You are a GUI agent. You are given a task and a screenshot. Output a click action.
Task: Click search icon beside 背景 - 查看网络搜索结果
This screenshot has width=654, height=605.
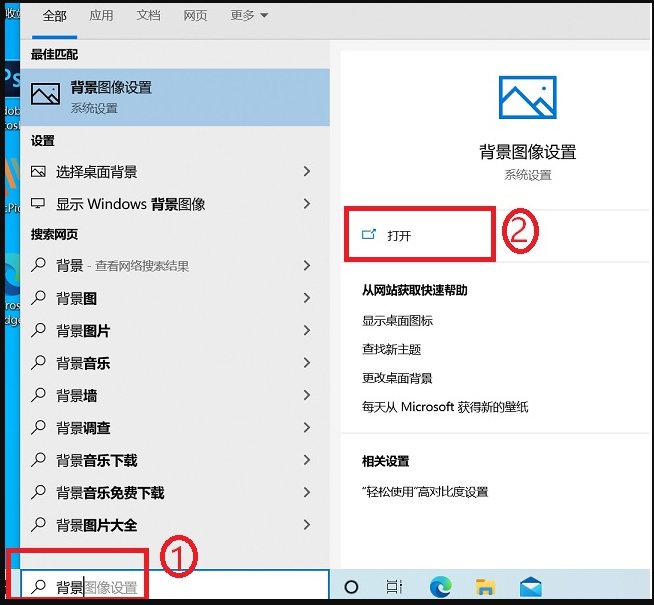click(38, 265)
